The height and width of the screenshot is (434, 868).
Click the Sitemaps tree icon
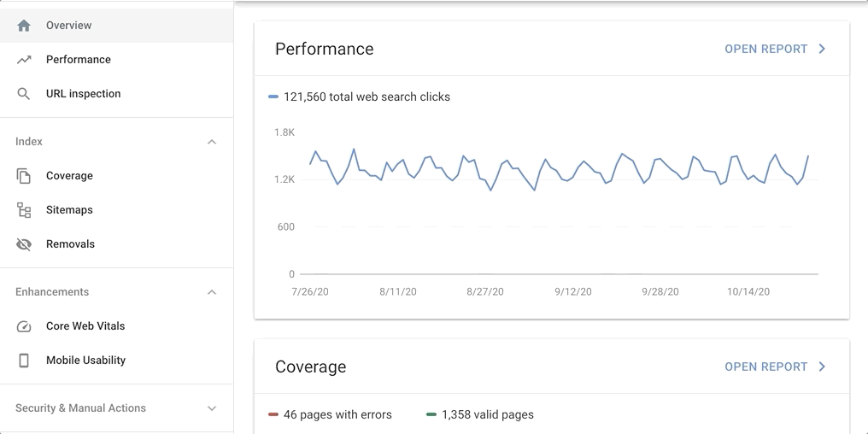pyautogui.click(x=24, y=210)
